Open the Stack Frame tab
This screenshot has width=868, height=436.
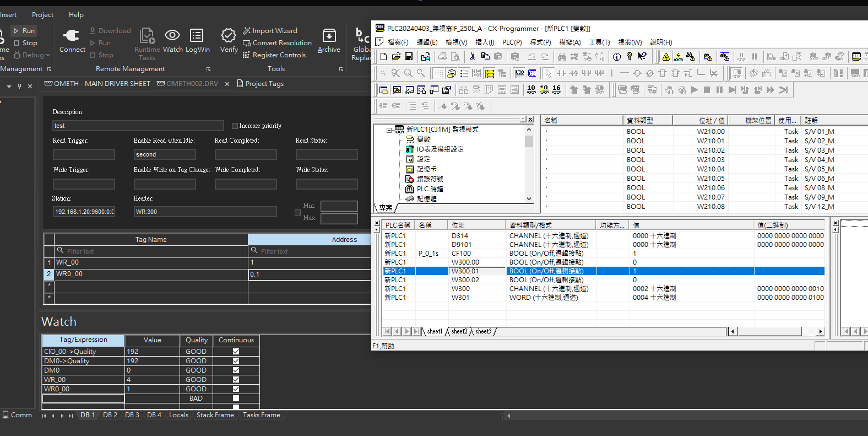point(215,415)
